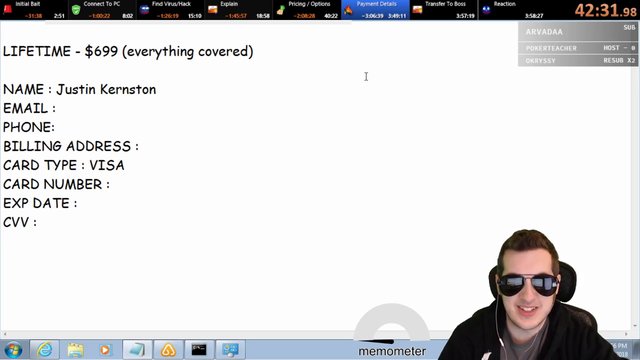Image resolution: width=640 pixels, height=360 pixels.
Task: Open the remote connection taskbar icon
Action: (x=230, y=350)
